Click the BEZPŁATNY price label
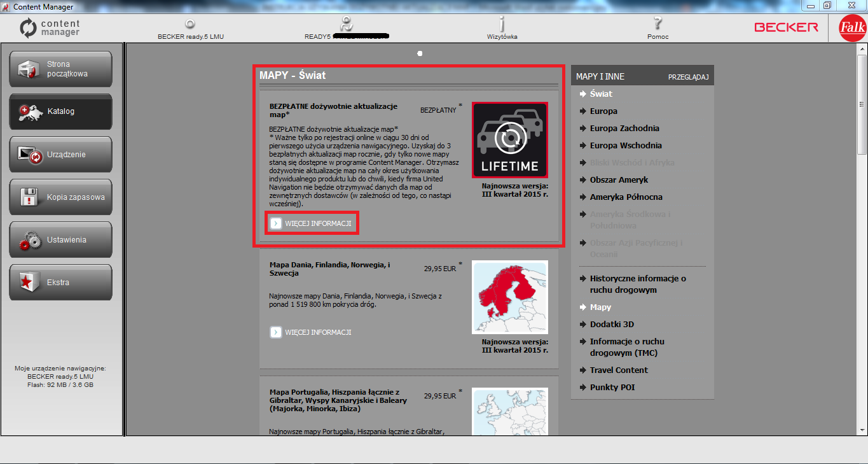Screen dimensions: 868x464 [x=438, y=110]
